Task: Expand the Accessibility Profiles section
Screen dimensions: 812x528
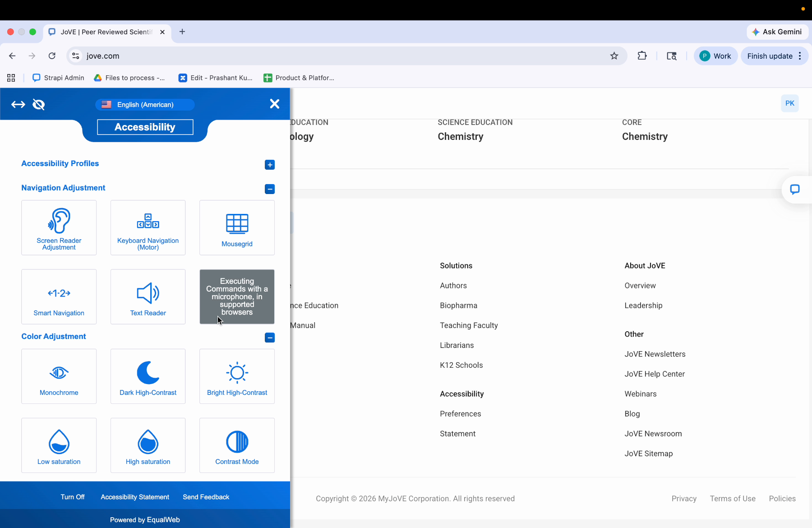Action: [270, 165]
